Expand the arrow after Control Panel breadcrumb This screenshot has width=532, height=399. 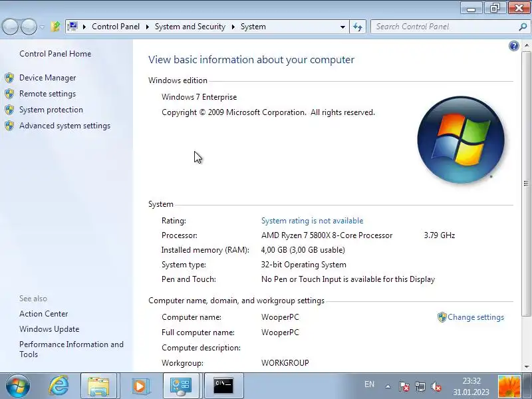pos(147,27)
